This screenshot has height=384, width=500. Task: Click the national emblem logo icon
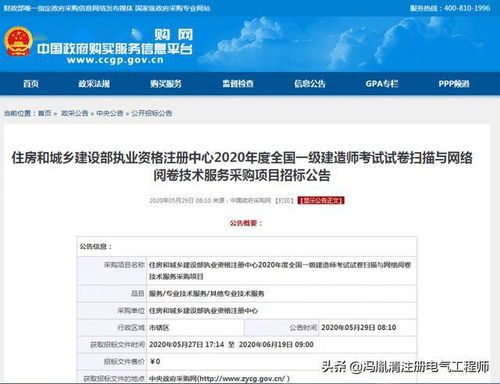tap(18, 42)
